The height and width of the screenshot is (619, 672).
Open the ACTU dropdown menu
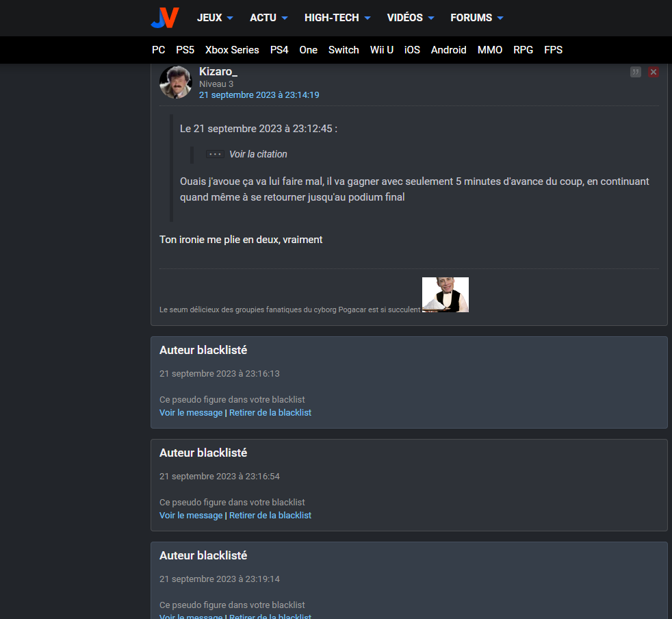point(269,18)
